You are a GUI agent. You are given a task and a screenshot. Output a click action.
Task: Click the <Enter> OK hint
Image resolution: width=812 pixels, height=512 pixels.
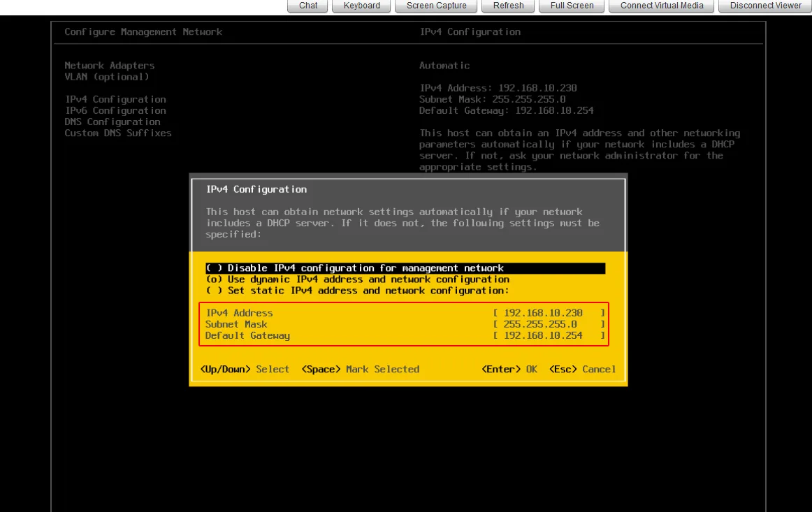click(x=509, y=370)
